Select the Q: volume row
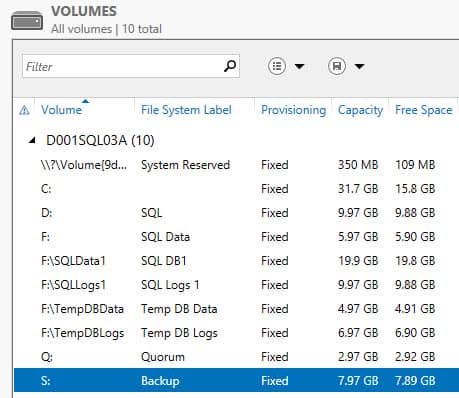 (x=236, y=357)
